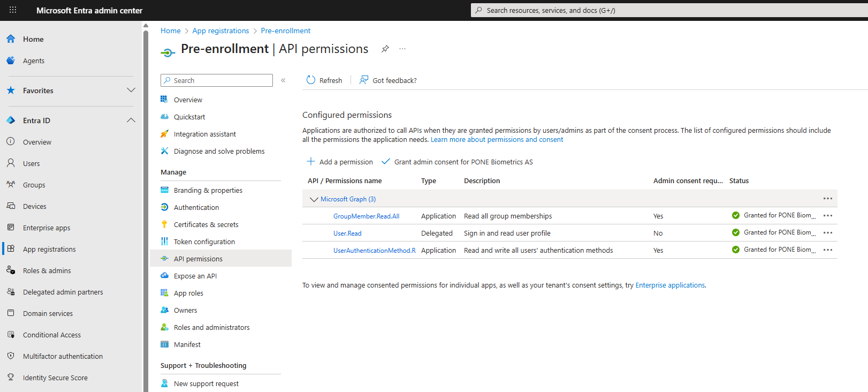
Task: Open App roles menu item
Action: pyautogui.click(x=188, y=293)
